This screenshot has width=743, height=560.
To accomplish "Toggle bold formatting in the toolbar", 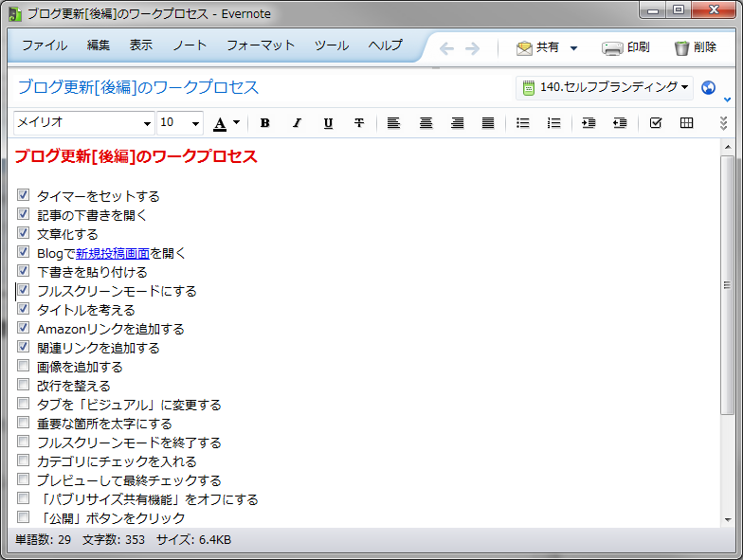I will click(x=264, y=123).
